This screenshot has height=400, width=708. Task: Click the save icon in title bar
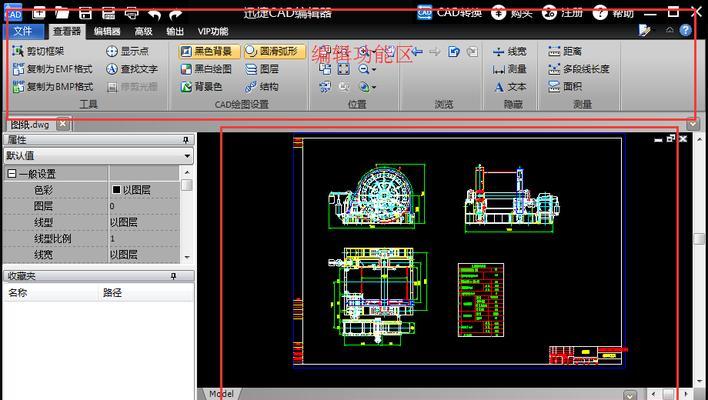pos(85,13)
